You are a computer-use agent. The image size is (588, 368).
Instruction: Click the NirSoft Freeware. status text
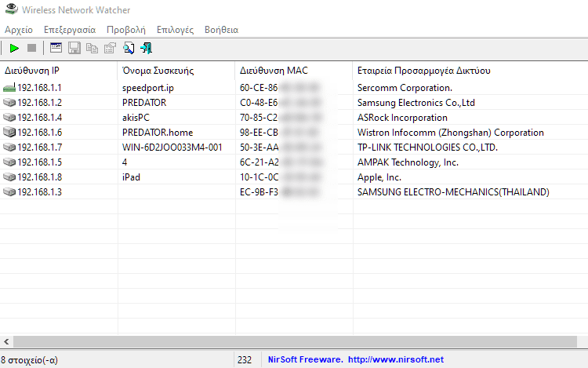click(305, 359)
